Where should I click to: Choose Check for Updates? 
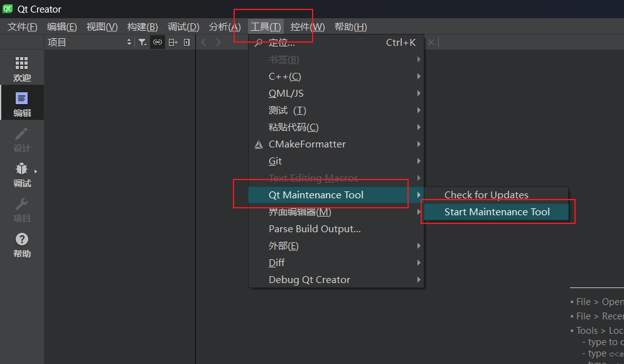486,195
